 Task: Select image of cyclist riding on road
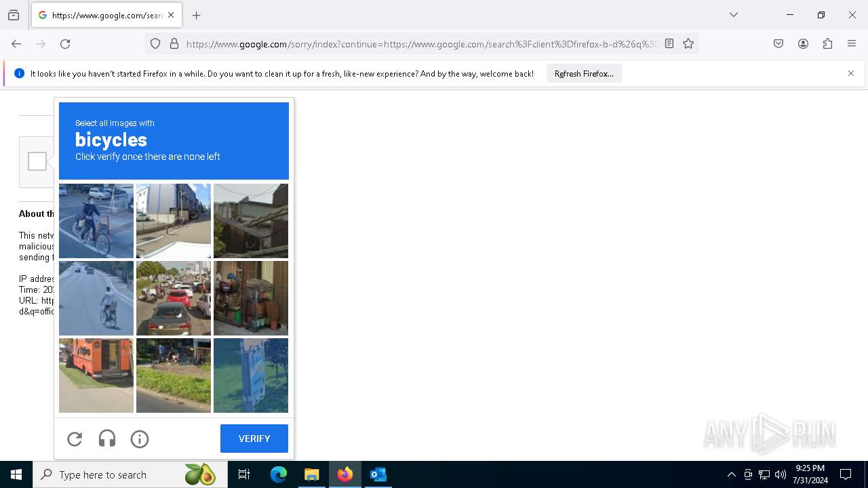click(x=96, y=298)
